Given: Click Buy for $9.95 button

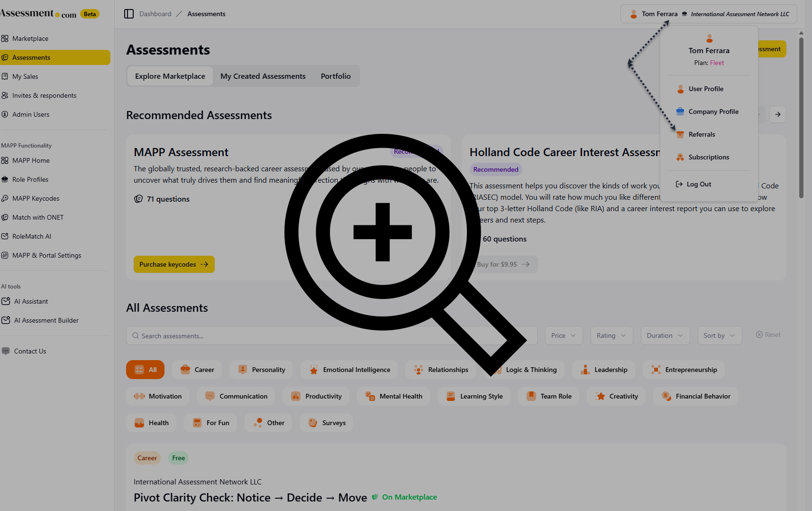Looking at the screenshot, I should (x=503, y=264).
